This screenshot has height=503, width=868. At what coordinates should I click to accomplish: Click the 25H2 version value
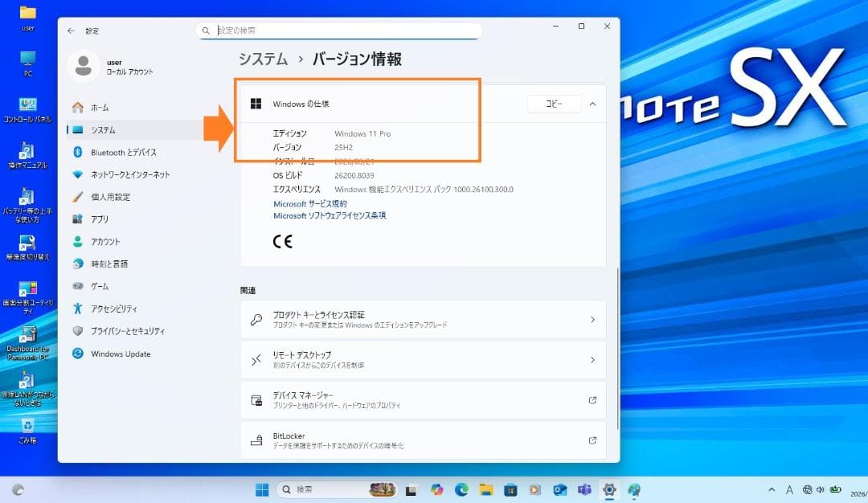pos(343,147)
